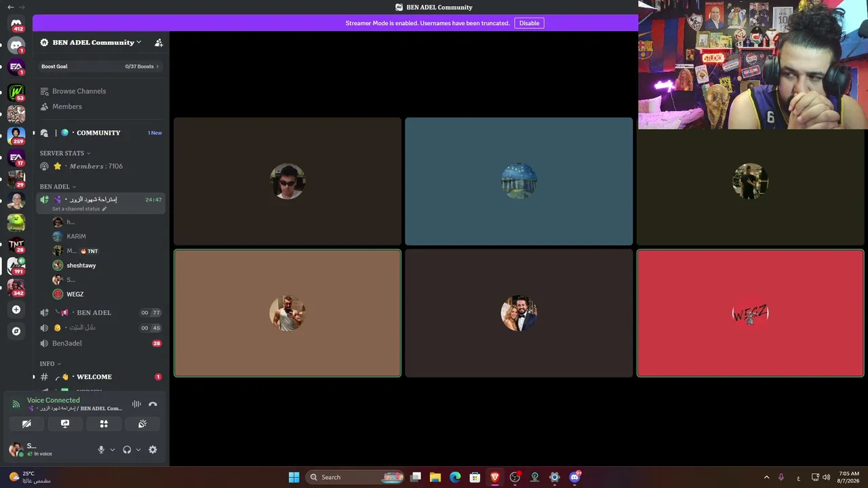Open Discord direct messages home icon
The height and width of the screenshot is (488, 868).
pyautogui.click(x=16, y=25)
